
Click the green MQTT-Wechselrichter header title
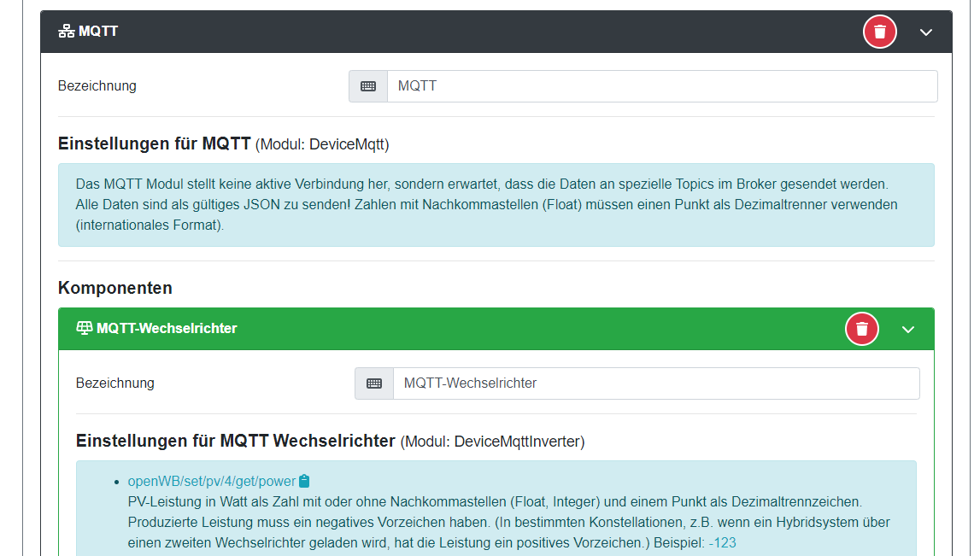(167, 329)
